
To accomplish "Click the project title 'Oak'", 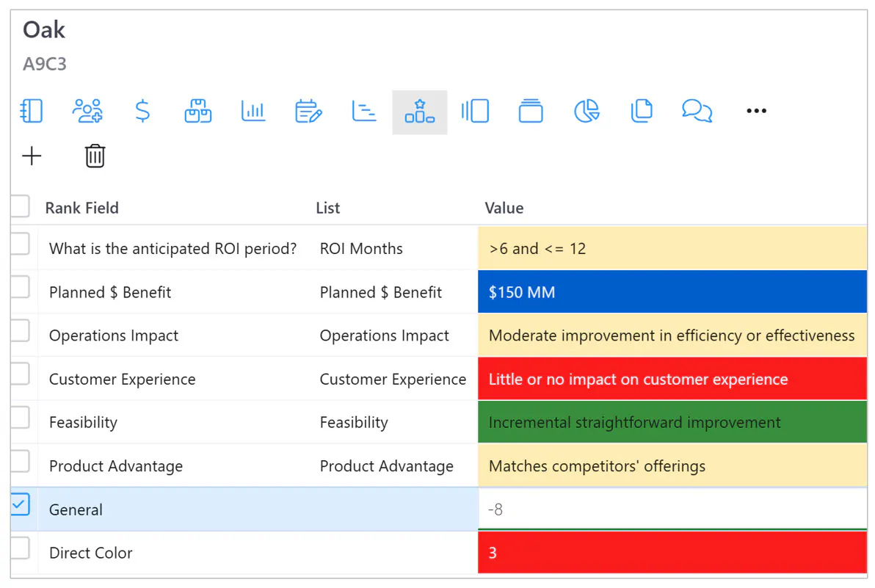I will coord(44,29).
